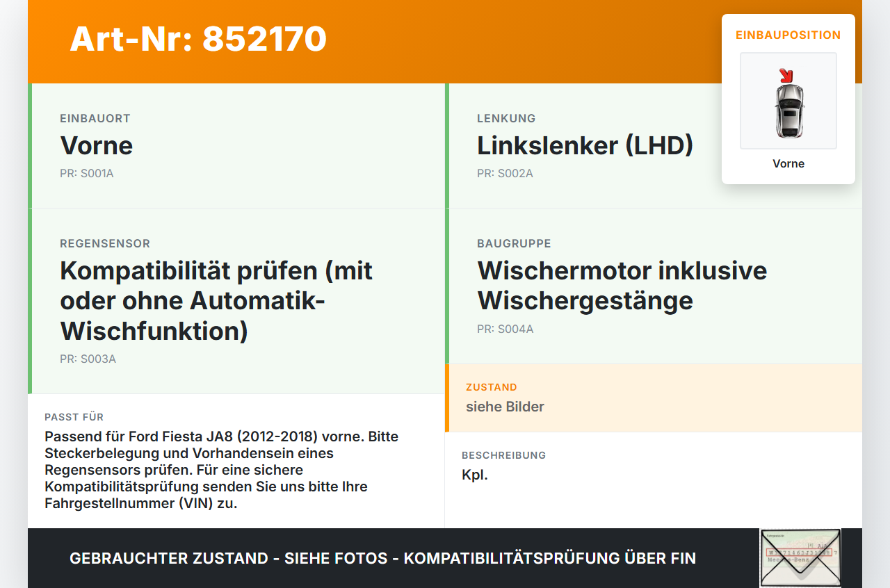
Task: Click the envelope VIN document thumbnail
Action: tap(800, 558)
